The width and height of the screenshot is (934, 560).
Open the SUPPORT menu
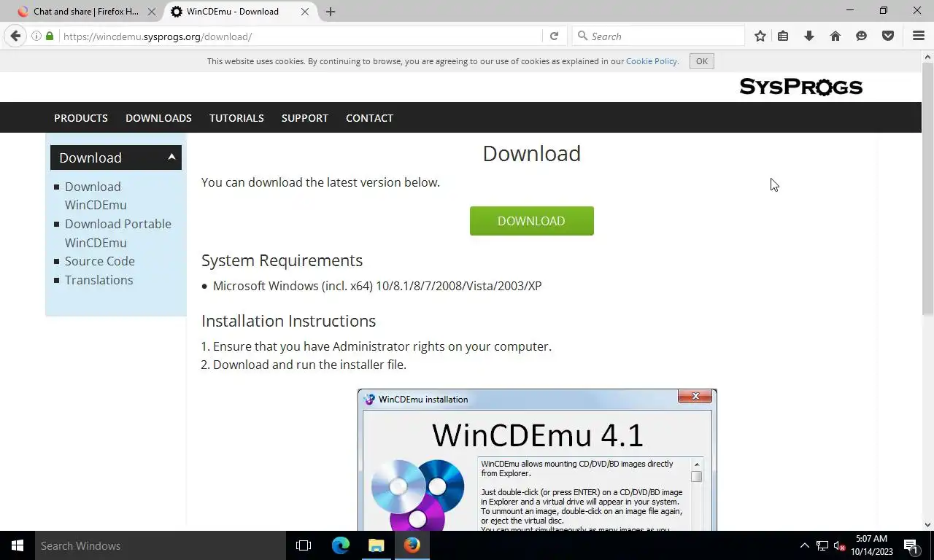point(305,117)
